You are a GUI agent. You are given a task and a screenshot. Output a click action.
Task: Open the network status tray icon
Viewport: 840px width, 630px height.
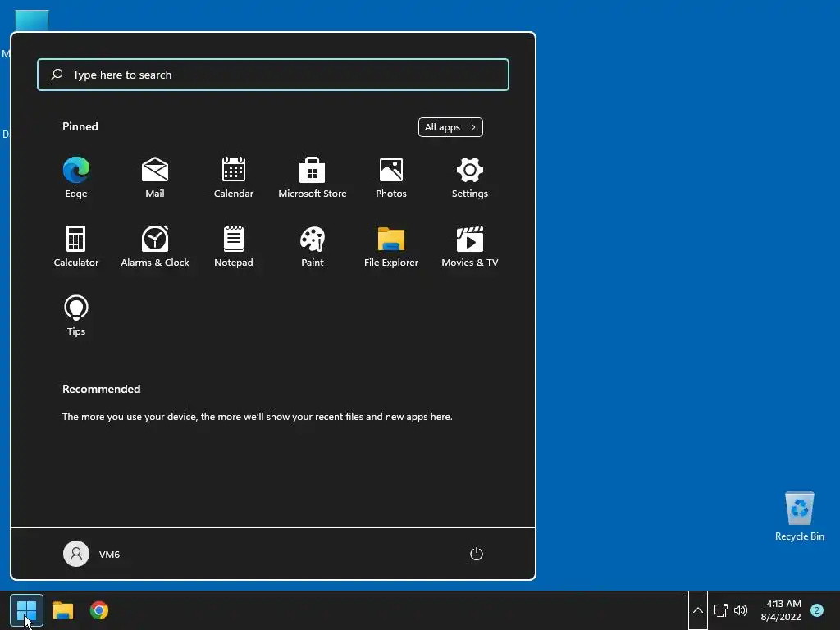(721, 610)
